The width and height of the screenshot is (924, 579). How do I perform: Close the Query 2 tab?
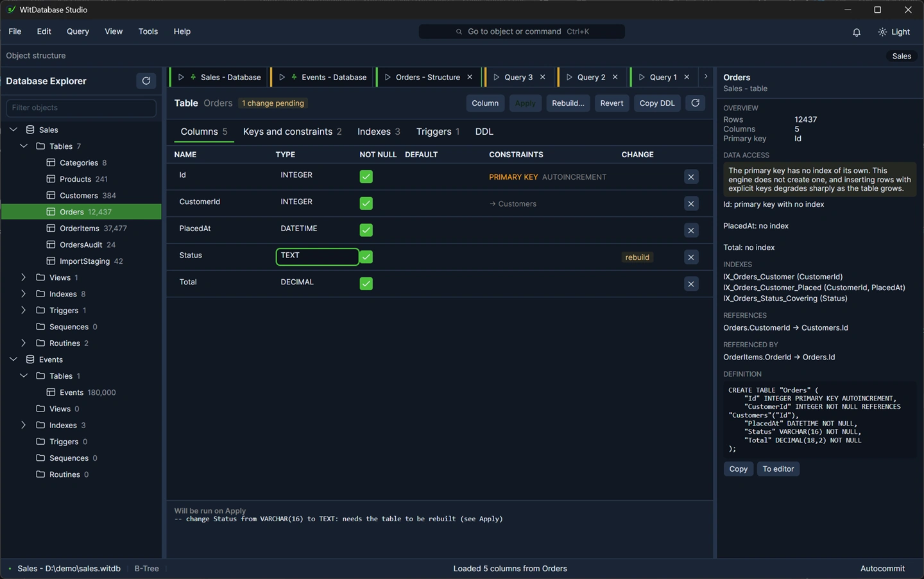click(615, 77)
